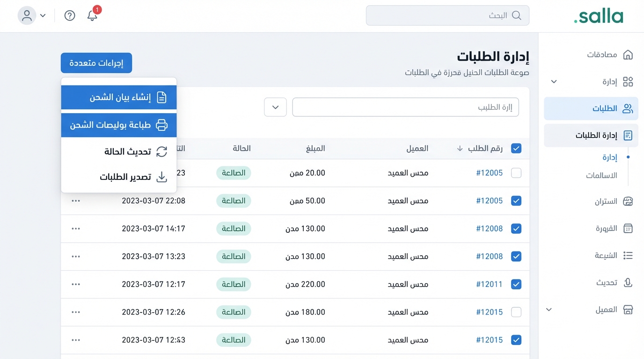Viewport: 644px width, 359px height.
Task: Open the استران section icon in sidebar
Action: point(628,201)
